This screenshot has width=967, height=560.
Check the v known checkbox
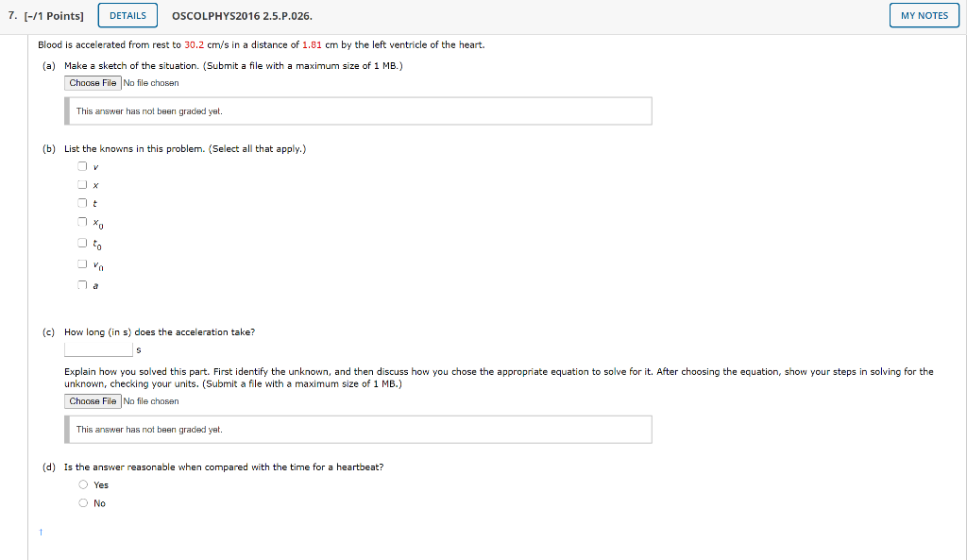coord(82,166)
